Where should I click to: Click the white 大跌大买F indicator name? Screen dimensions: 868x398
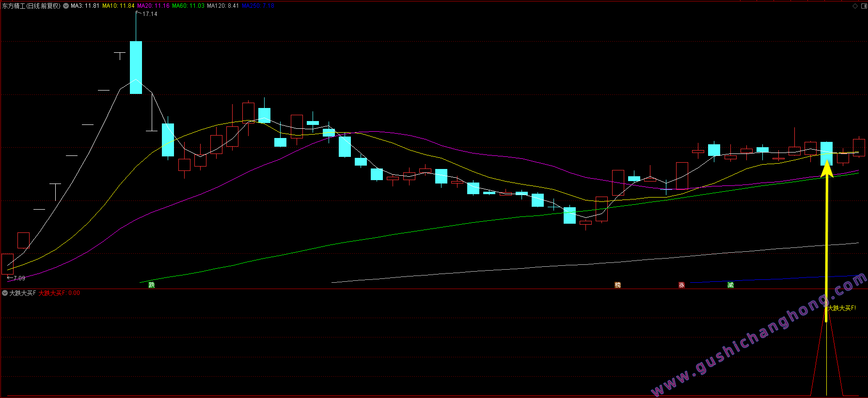click(23, 293)
